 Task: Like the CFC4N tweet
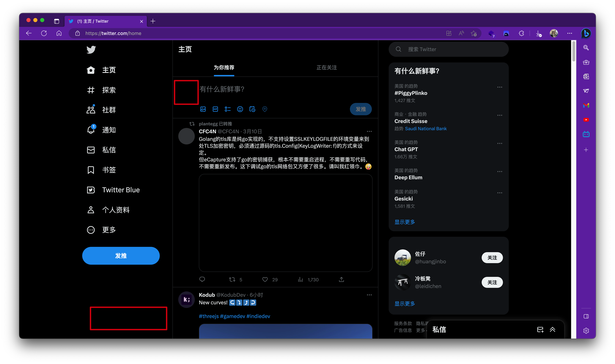coord(265,279)
